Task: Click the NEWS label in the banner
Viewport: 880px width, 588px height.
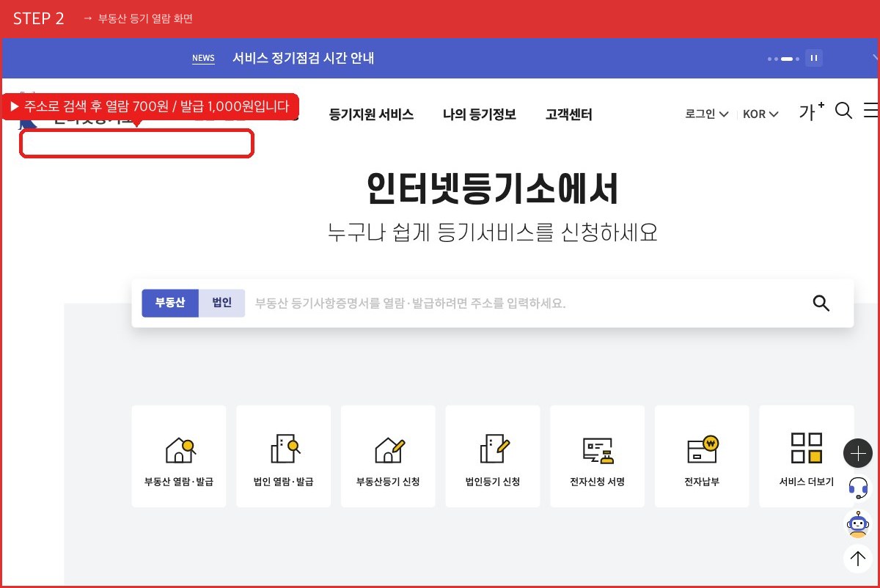Action: 203,59
